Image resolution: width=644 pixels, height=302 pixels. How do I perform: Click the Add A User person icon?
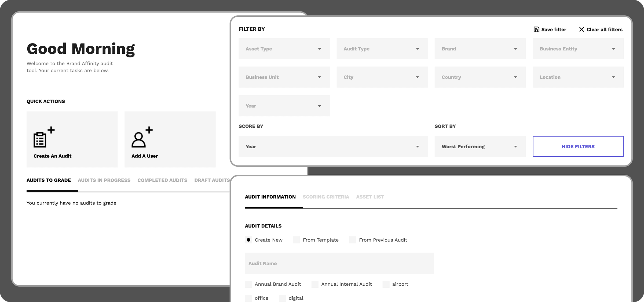138,140
